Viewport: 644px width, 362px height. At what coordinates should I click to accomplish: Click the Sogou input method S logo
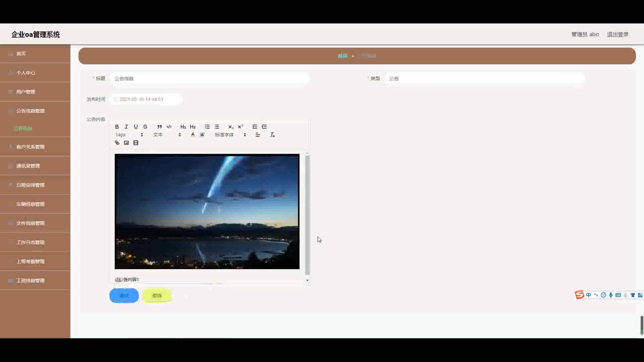pyautogui.click(x=579, y=295)
